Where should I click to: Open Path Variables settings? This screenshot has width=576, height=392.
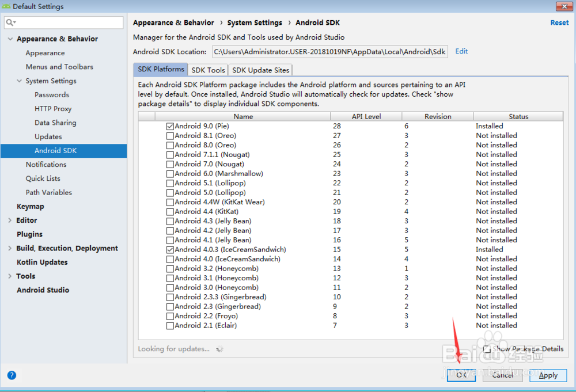(49, 192)
